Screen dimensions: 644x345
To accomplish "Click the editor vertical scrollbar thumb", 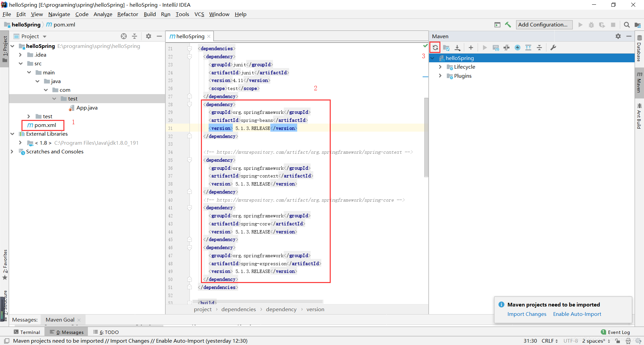I will point(426,137).
